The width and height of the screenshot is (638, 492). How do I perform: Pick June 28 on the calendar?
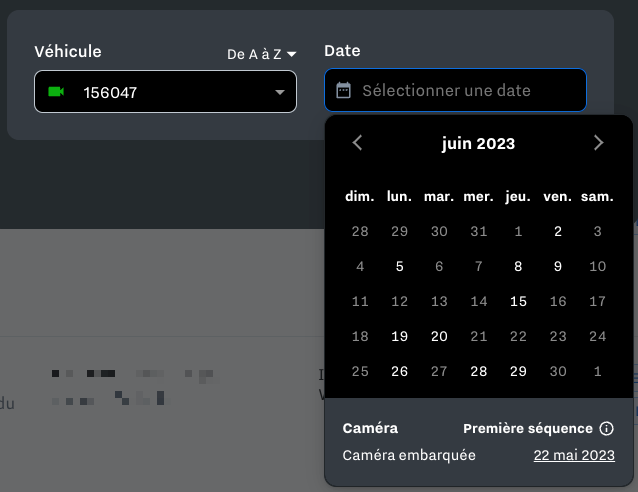[x=479, y=372]
